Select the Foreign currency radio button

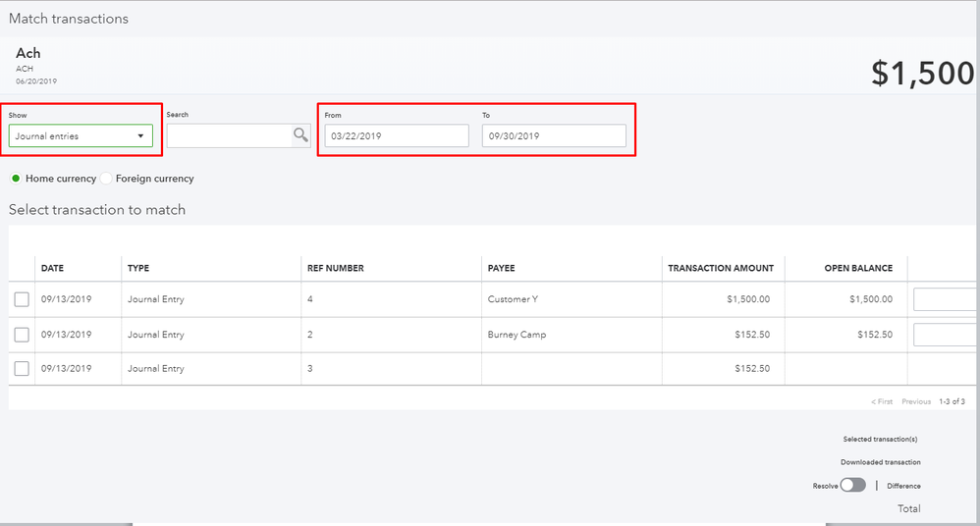point(106,179)
